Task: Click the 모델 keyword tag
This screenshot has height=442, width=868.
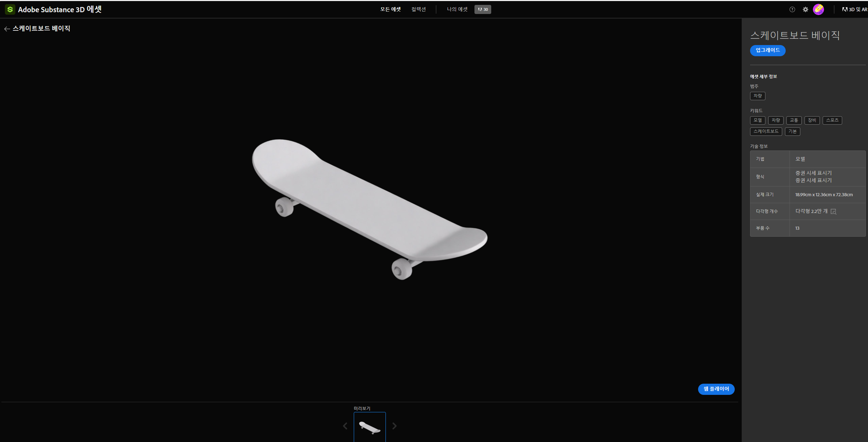Action: tap(757, 120)
